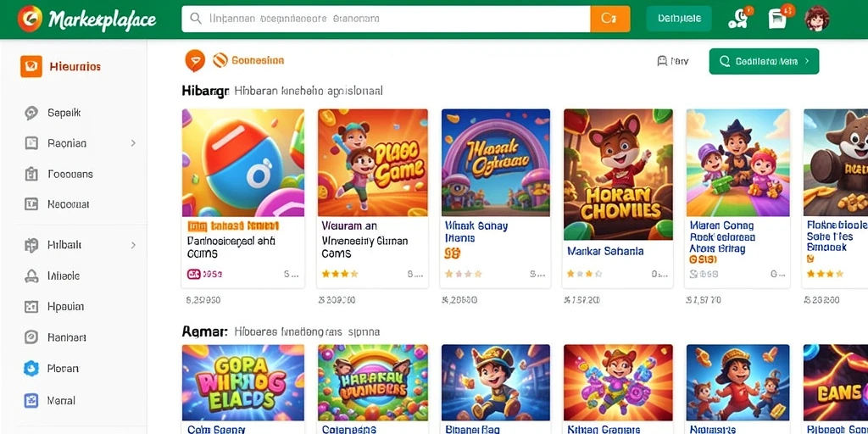Select the Foeouens menu item
868x434 pixels.
click(x=58, y=174)
